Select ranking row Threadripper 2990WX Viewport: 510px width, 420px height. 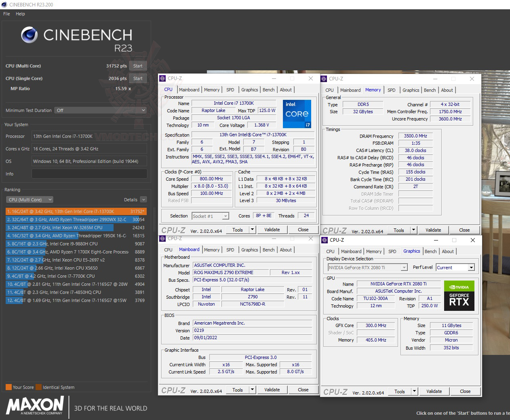coord(76,219)
